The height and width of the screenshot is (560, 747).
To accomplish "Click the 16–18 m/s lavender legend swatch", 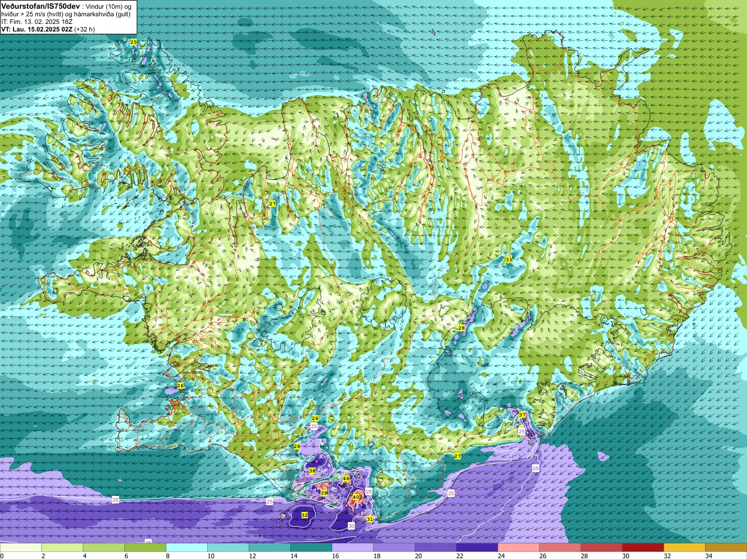I will 352,548.
